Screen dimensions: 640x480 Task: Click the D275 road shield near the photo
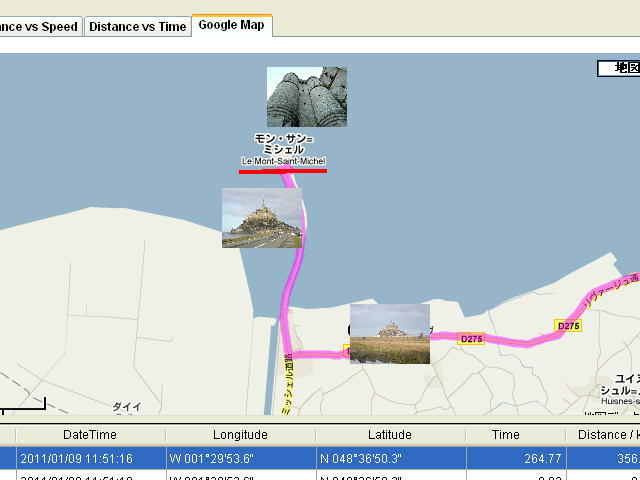click(471, 339)
